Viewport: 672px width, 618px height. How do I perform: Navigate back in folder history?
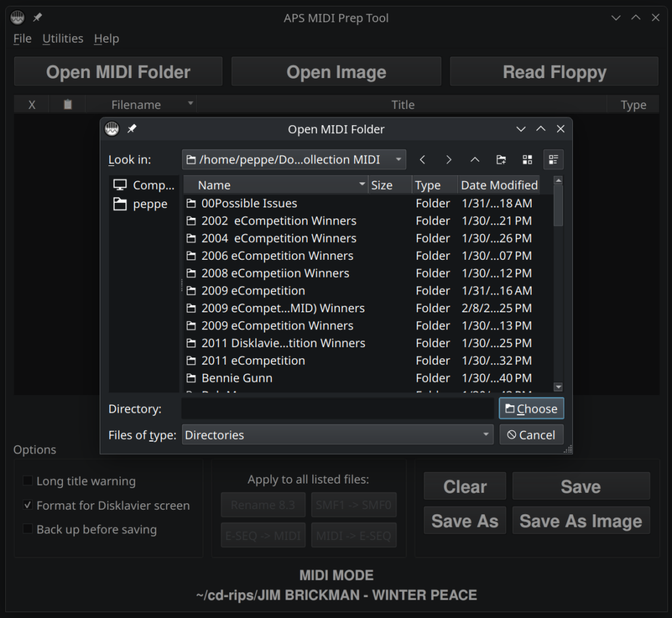click(422, 159)
